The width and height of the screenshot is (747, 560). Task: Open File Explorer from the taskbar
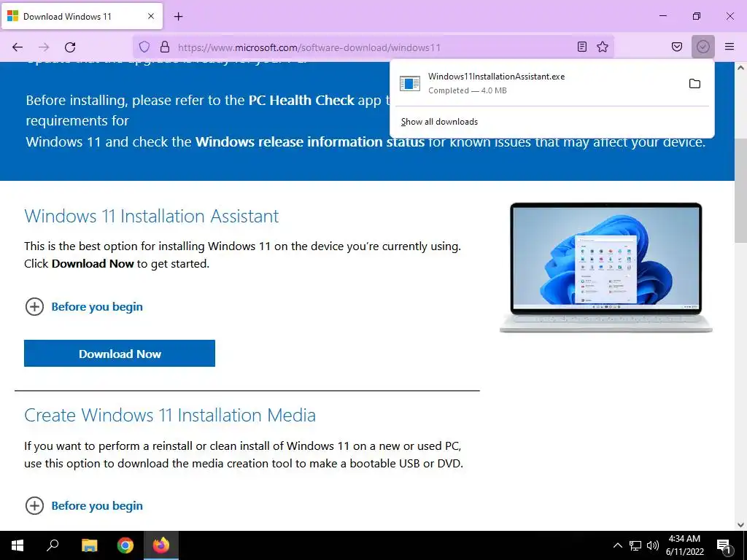pos(89,545)
